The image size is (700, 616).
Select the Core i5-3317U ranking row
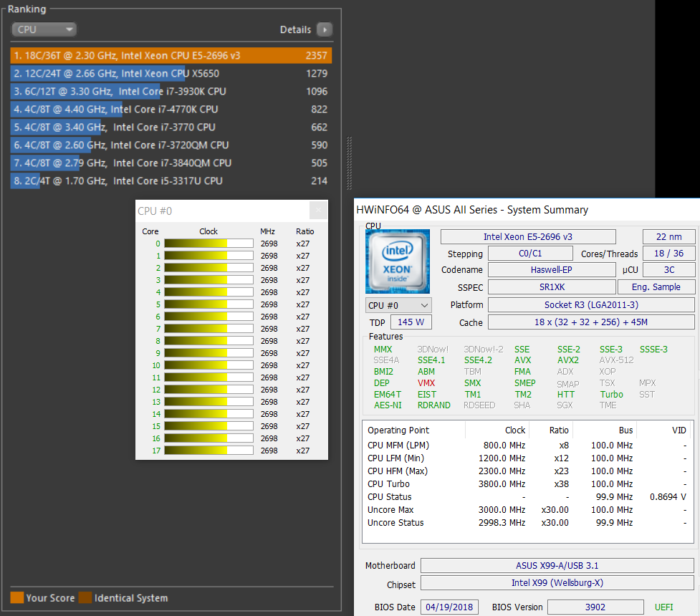pos(171,181)
